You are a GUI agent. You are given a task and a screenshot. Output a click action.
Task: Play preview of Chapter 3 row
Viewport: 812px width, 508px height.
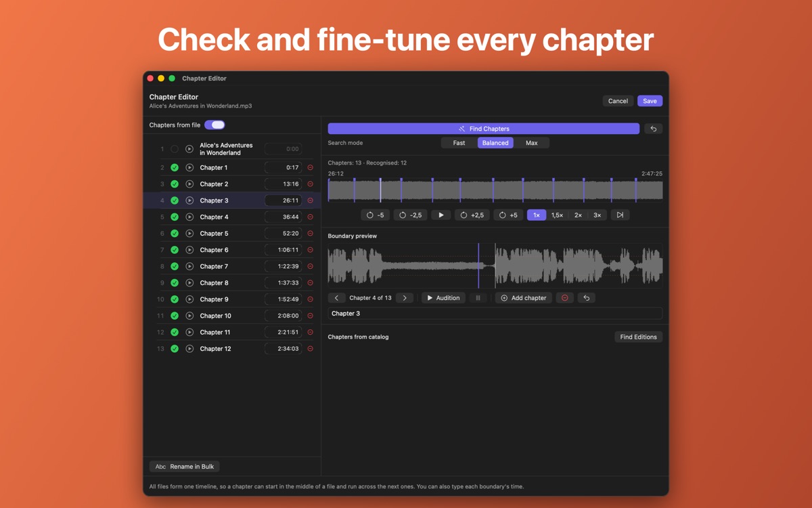[189, 200]
